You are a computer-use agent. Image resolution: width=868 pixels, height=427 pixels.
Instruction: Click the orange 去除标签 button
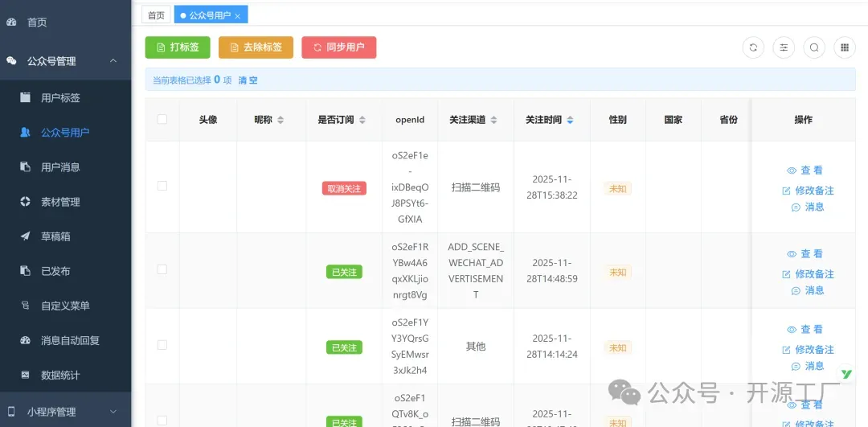(x=256, y=47)
